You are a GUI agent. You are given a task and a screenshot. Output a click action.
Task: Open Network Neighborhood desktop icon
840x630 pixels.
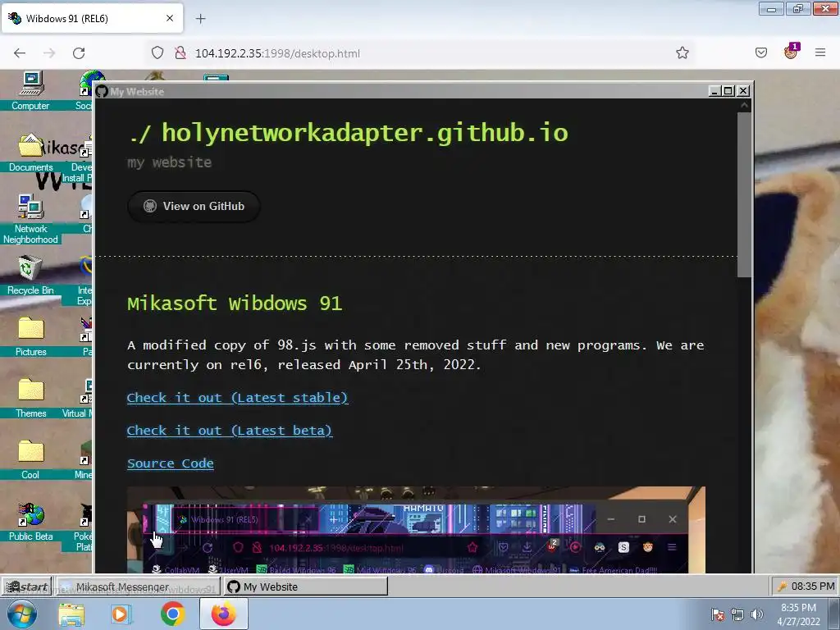(x=30, y=218)
